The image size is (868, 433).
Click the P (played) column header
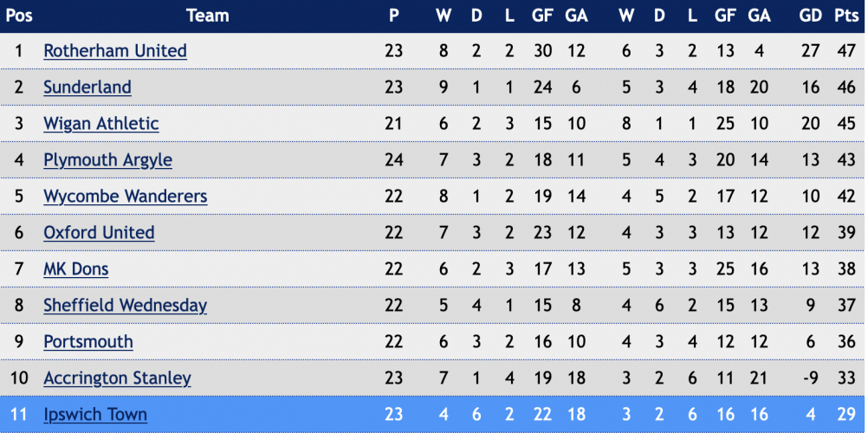pos(393,16)
